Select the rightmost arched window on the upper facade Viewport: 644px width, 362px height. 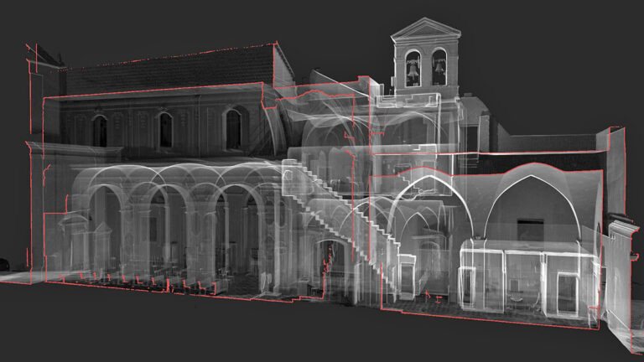click(233, 129)
